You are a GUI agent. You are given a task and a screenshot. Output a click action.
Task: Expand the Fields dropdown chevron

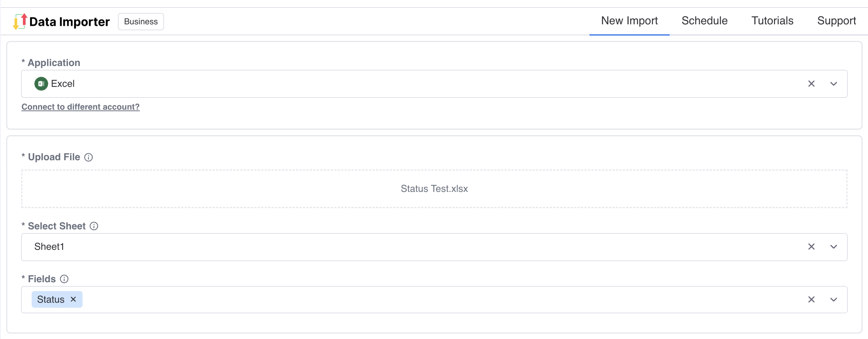[x=833, y=300]
